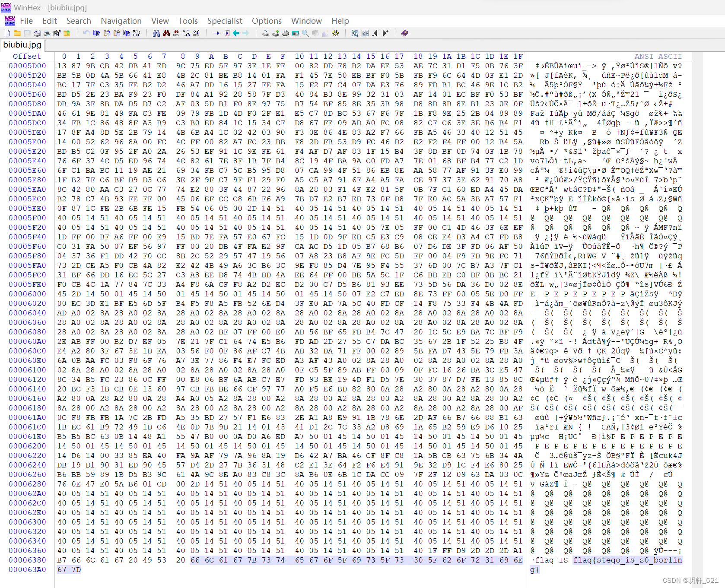This screenshot has height=588, width=725.
Task: Click offset row 00005F00
Action: [27, 218]
